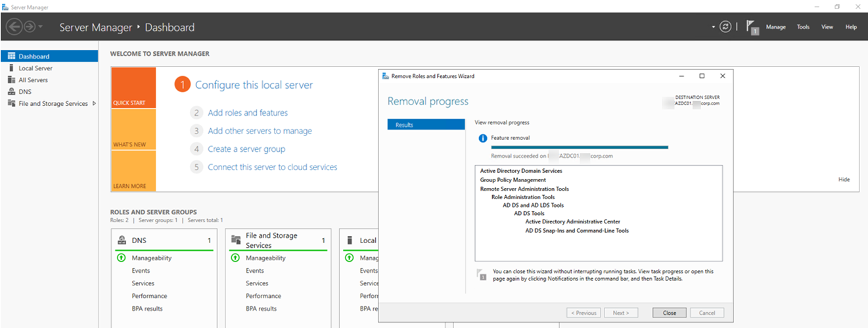Click Create a server group link
Viewport: 868px width, 328px height.
(x=246, y=149)
